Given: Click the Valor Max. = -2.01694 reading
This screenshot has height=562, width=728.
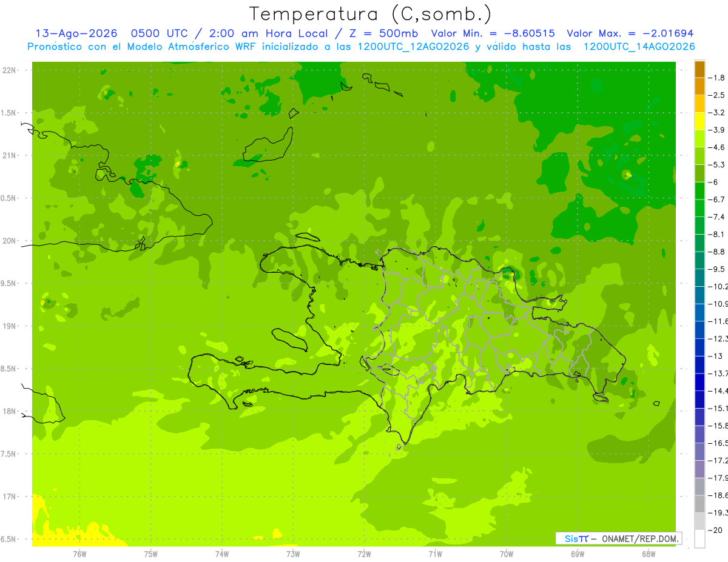Looking at the screenshot, I should point(630,33).
